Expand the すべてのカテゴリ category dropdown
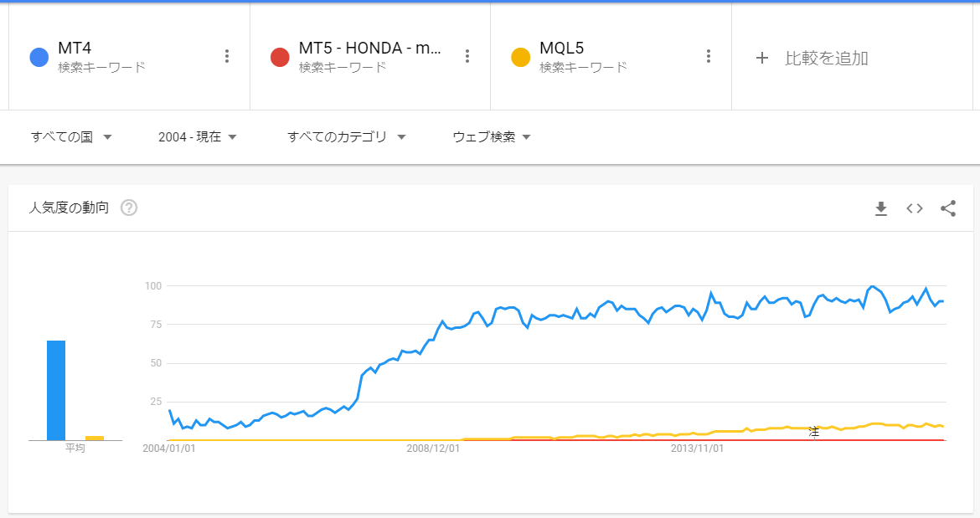 tap(346, 137)
